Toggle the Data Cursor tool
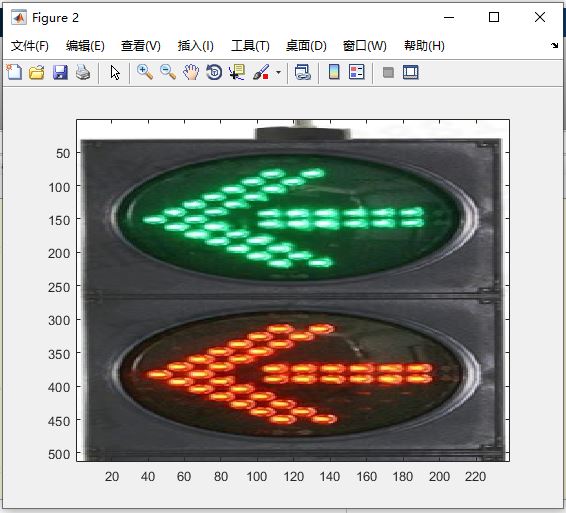The image size is (566, 513). click(x=237, y=72)
